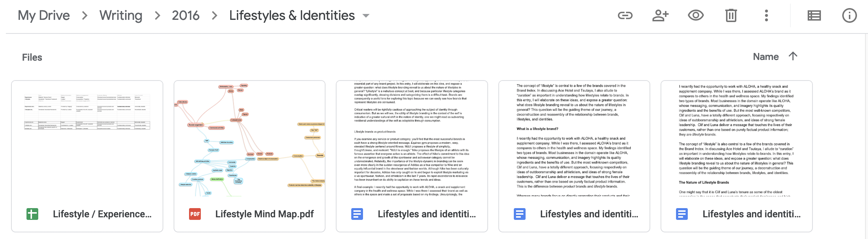The image size is (868, 239).
Task: Select the Lifestyle / Experience spreadsheet file
Action: (x=87, y=156)
